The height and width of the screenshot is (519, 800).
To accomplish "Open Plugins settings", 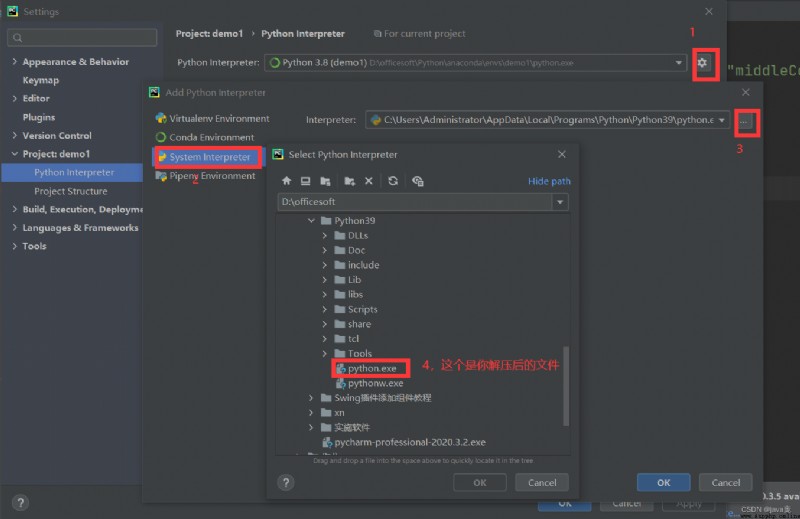I will click(39, 117).
